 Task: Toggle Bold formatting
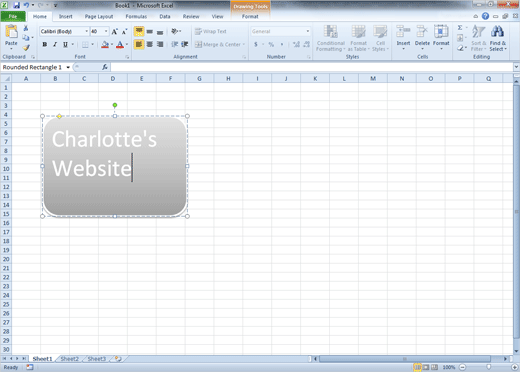tap(44, 44)
